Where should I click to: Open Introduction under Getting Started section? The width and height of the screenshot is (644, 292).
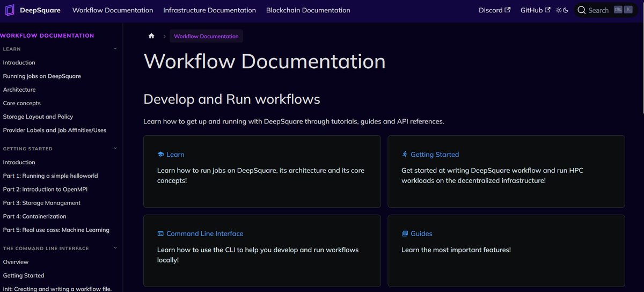19,162
